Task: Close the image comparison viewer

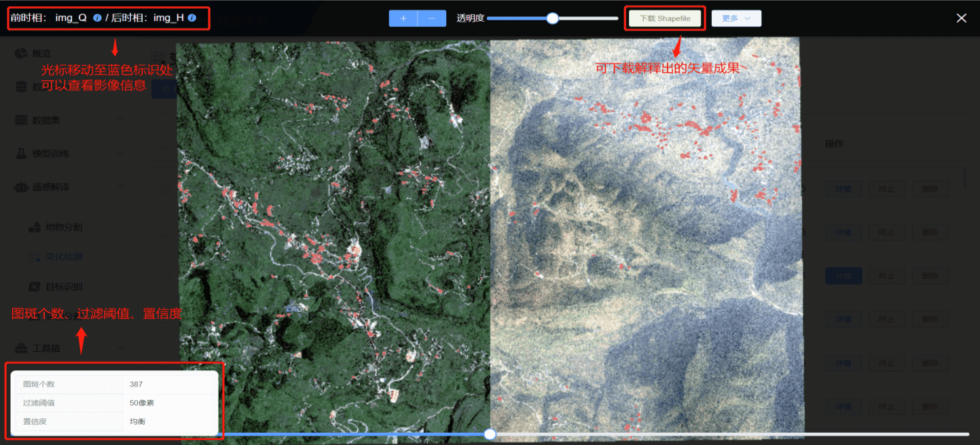Action: tap(961, 18)
